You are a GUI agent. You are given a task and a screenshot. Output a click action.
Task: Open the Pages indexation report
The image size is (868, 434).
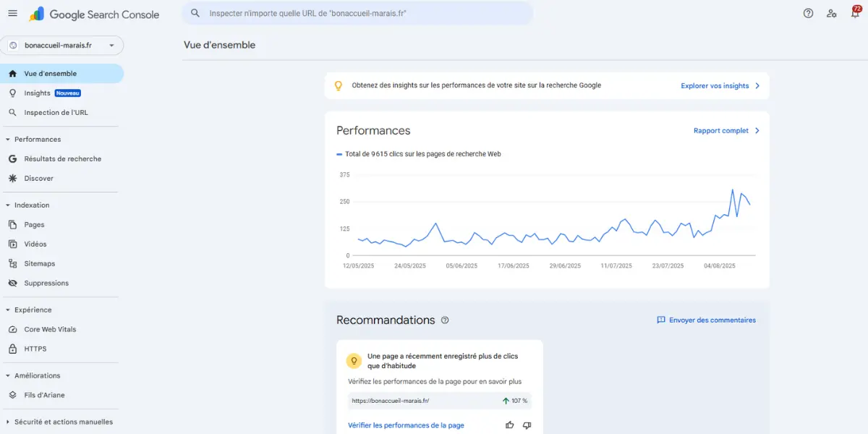[34, 224]
